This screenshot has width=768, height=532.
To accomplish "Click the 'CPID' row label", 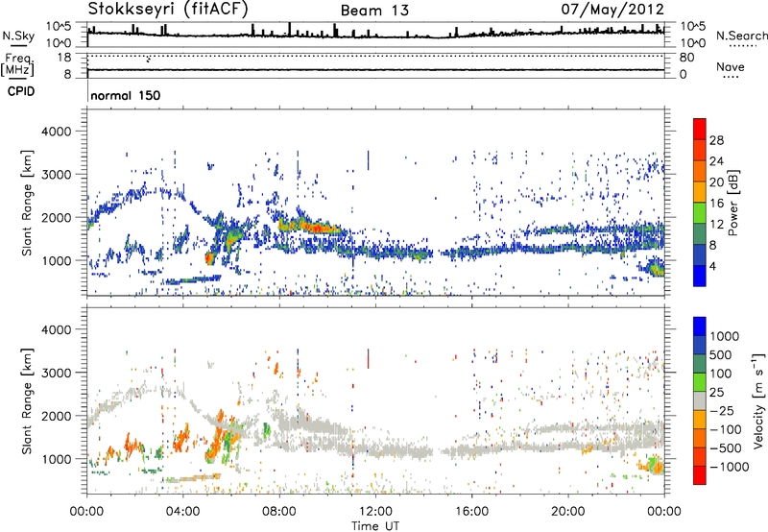I will (21, 91).
